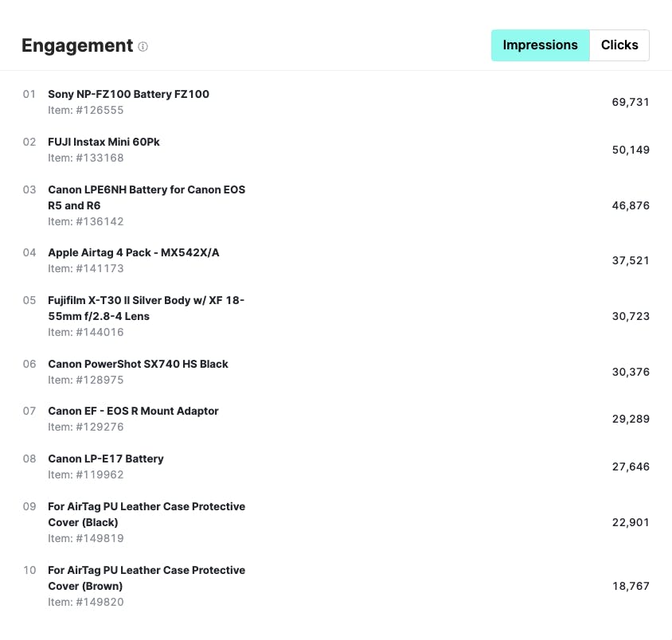Image resolution: width=672 pixels, height=640 pixels.
Task: Select FUJI Instax Mini 60Pk product
Action: tap(104, 142)
